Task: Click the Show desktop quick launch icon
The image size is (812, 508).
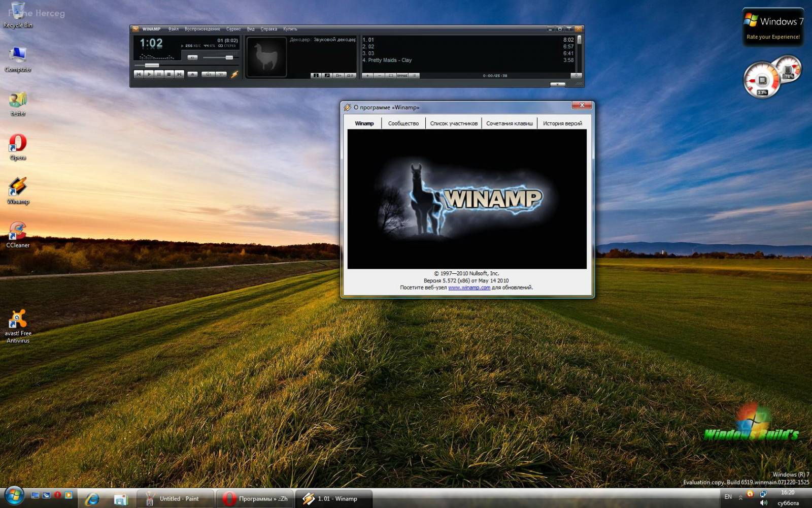Action: 35,495
